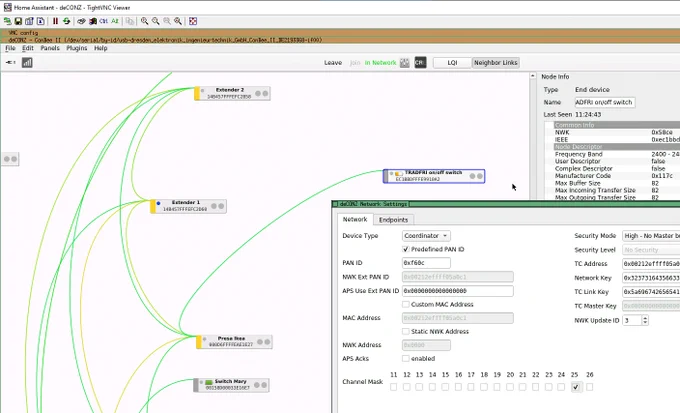Click the red Pause icon

56,21
